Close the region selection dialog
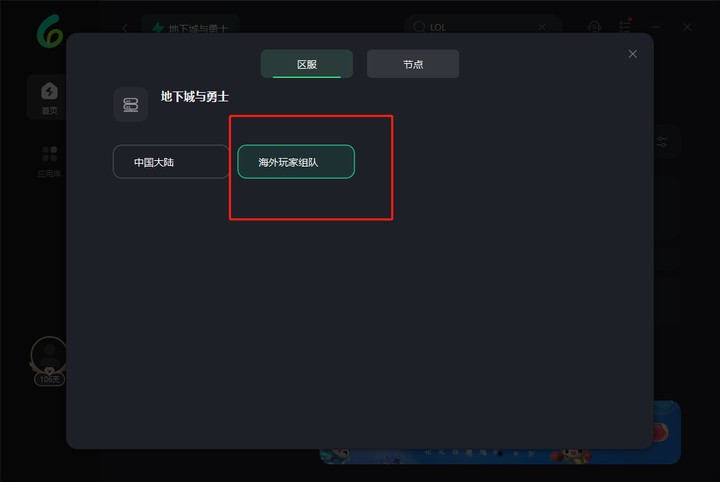The width and height of the screenshot is (720, 482). 632,54
